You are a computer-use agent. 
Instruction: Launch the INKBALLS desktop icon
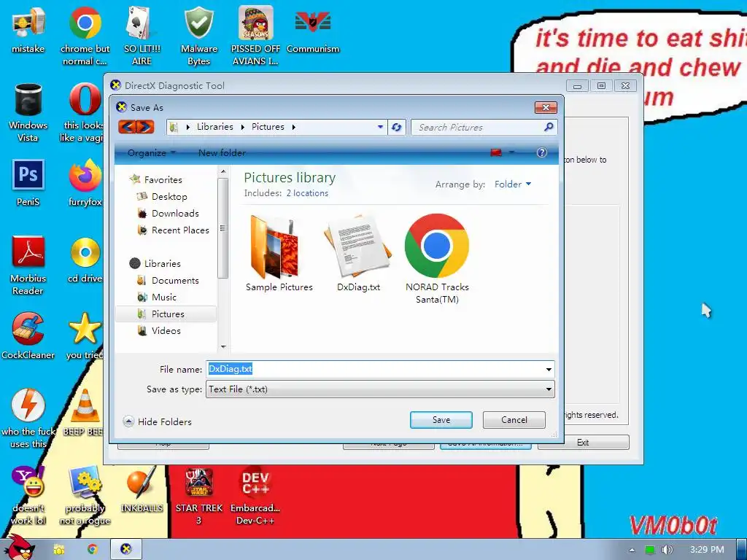point(142,489)
